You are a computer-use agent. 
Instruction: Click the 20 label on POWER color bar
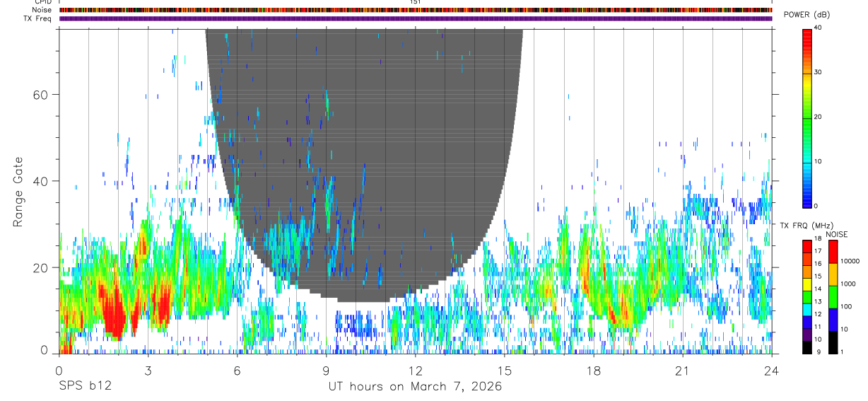coord(818,117)
